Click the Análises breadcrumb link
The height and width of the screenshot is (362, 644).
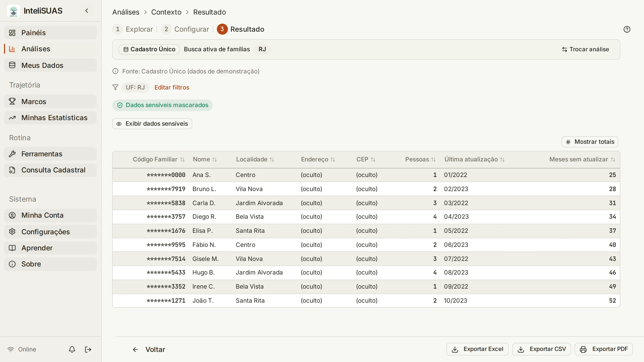tap(126, 12)
